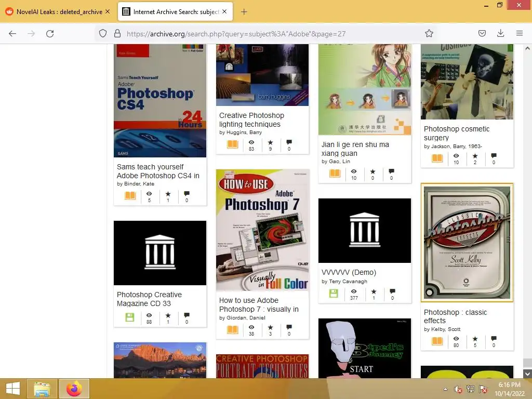Open File Explorer from the taskbar
The height and width of the screenshot is (399, 532).
(42, 389)
